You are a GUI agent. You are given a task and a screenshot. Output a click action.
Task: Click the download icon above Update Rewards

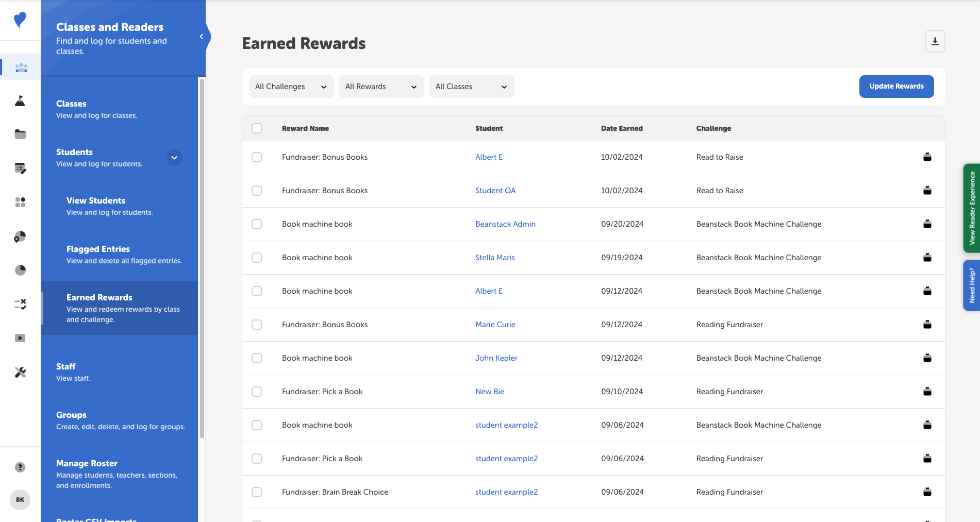tap(935, 41)
